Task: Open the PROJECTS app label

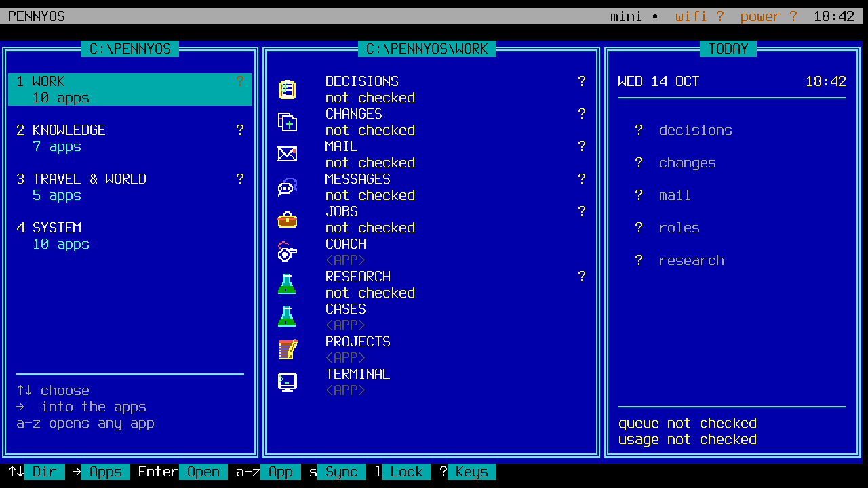Action: (x=358, y=342)
